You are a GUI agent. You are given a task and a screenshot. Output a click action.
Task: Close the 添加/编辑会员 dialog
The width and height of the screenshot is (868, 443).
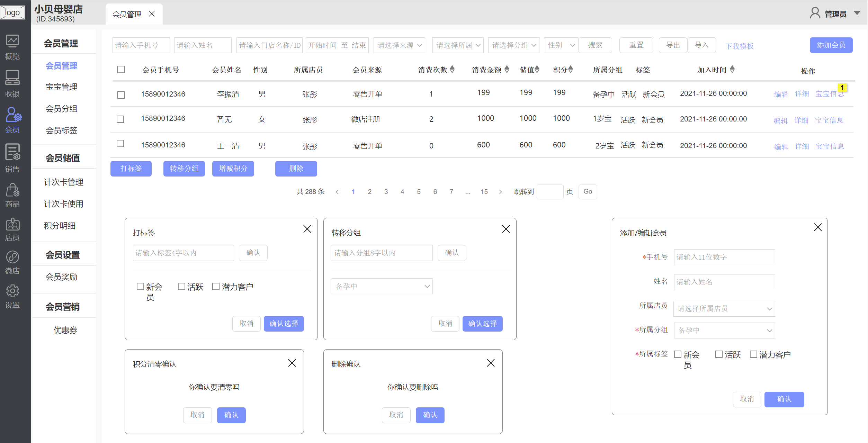click(818, 227)
